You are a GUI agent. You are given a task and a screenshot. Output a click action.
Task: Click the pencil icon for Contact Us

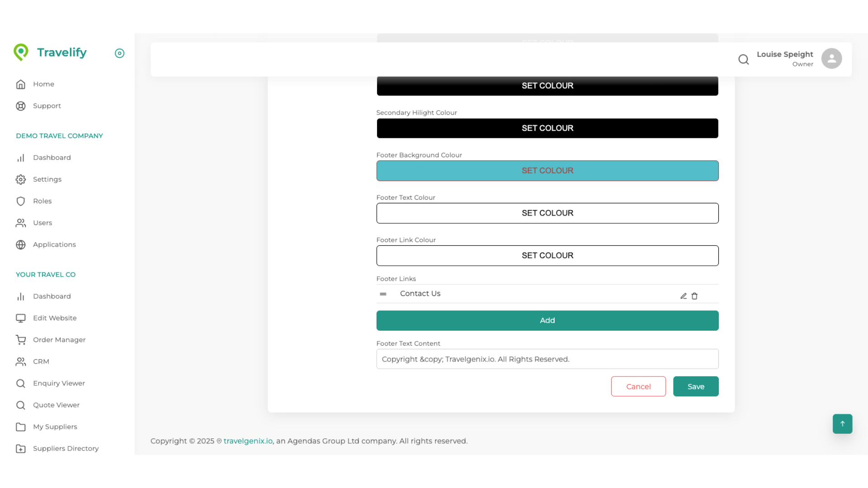pos(683,296)
